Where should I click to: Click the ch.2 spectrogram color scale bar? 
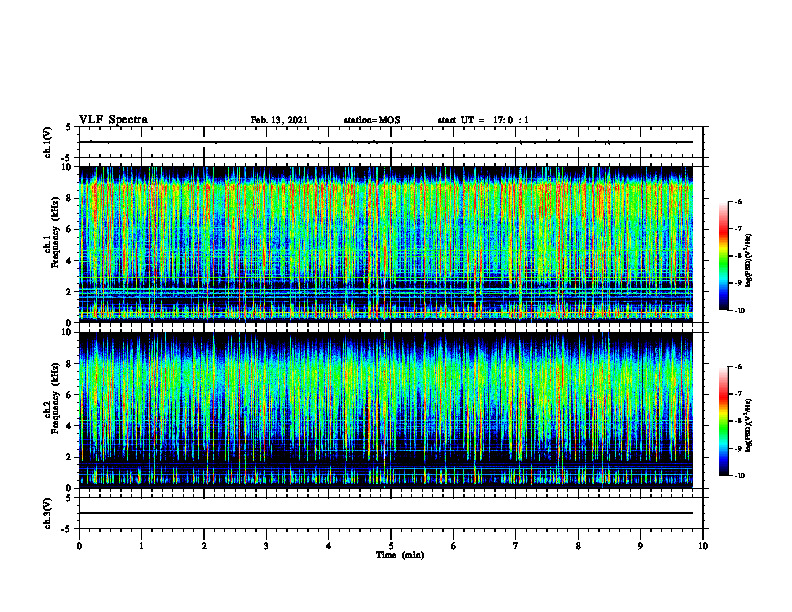(723, 421)
